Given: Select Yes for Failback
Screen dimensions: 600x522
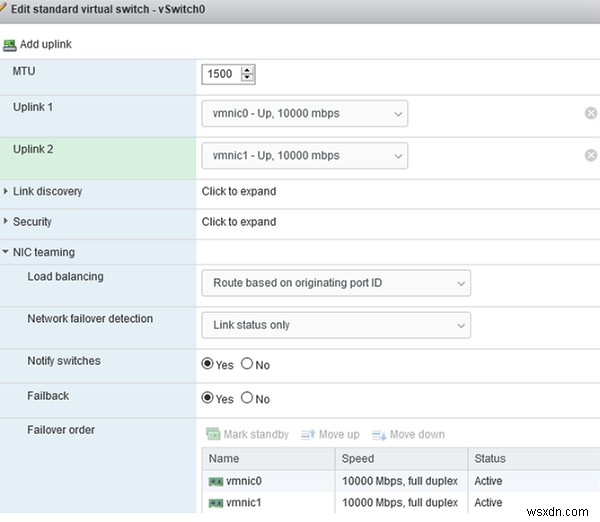Looking at the screenshot, I should coord(207,398).
